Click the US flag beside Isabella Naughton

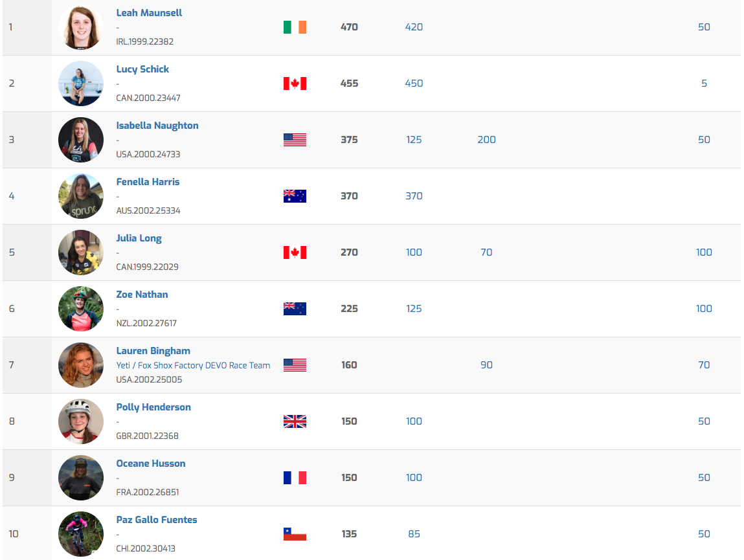point(295,140)
